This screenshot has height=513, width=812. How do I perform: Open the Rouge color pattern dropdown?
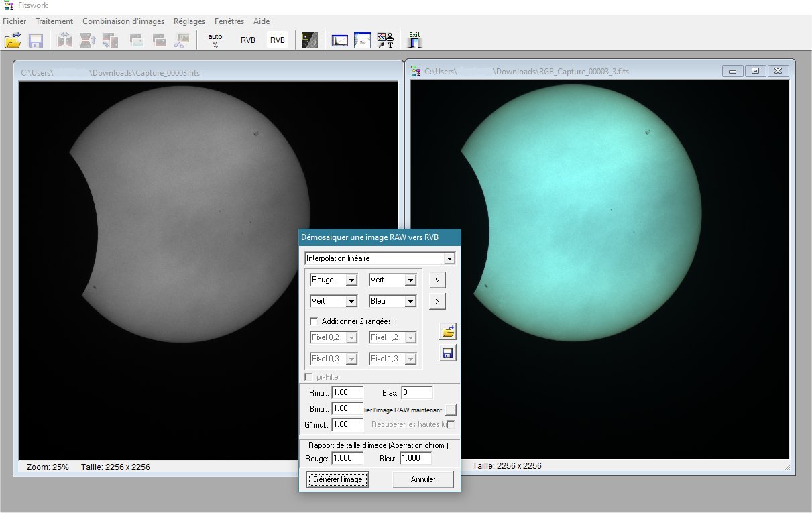[x=333, y=280]
